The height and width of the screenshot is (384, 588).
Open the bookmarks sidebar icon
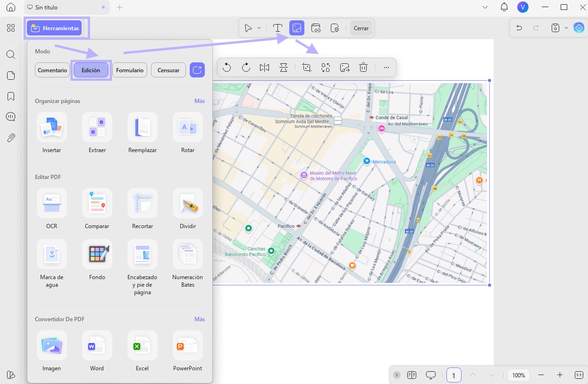pyautogui.click(x=11, y=96)
